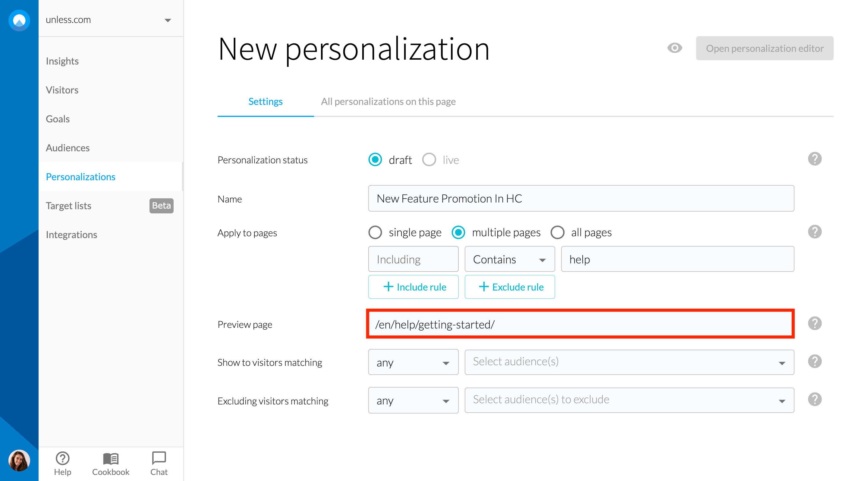Click help icon beside Personalization status
Screen dimensions: 868x481
click(x=814, y=159)
